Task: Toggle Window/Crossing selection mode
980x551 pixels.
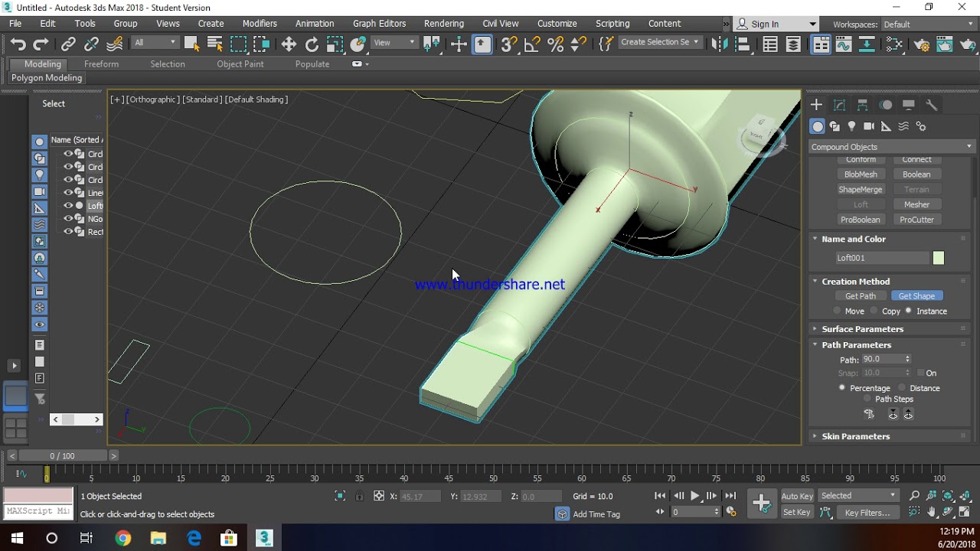Action: tap(261, 44)
